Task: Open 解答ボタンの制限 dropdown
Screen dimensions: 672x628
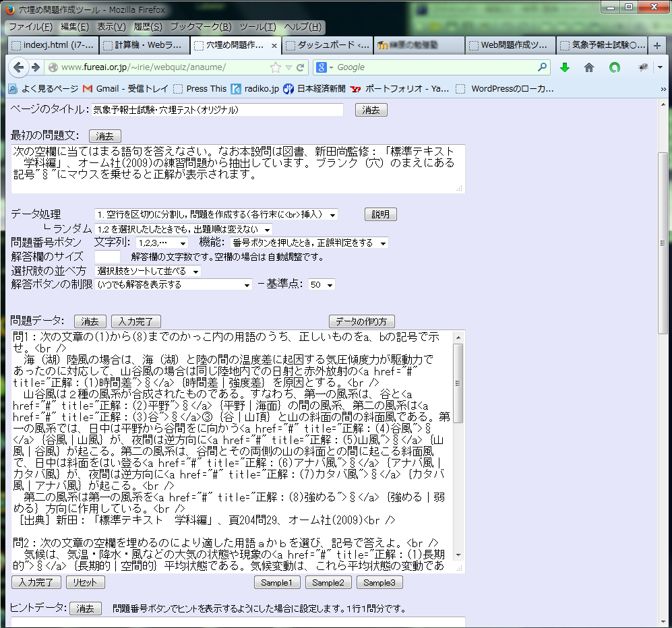Action: [x=173, y=284]
